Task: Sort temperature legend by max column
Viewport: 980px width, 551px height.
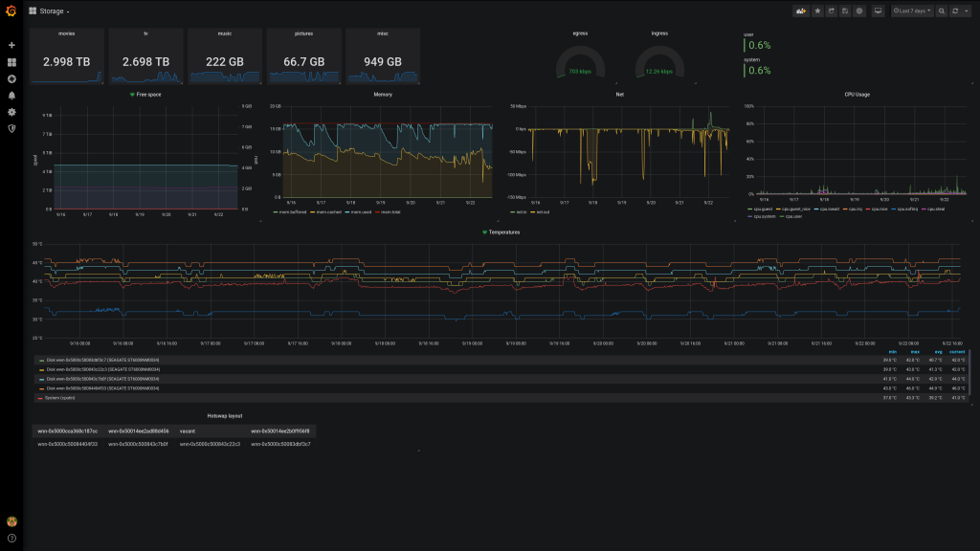Action: point(915,352)
